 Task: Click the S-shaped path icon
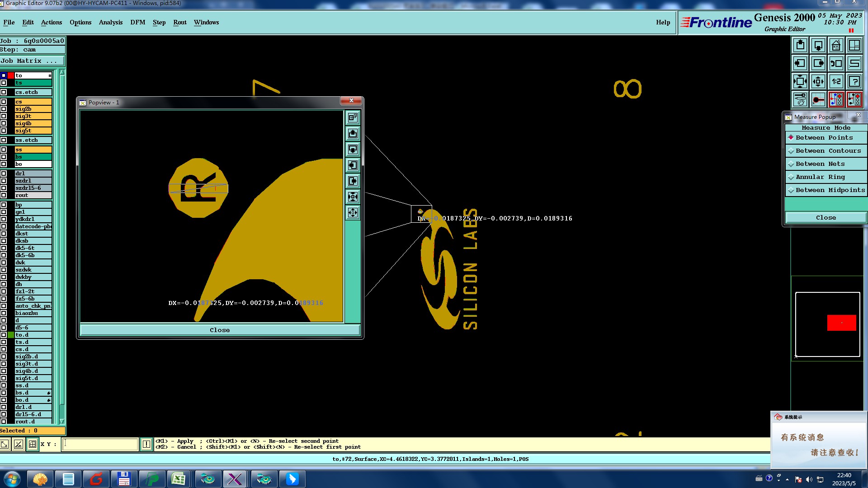pos(854,63)
